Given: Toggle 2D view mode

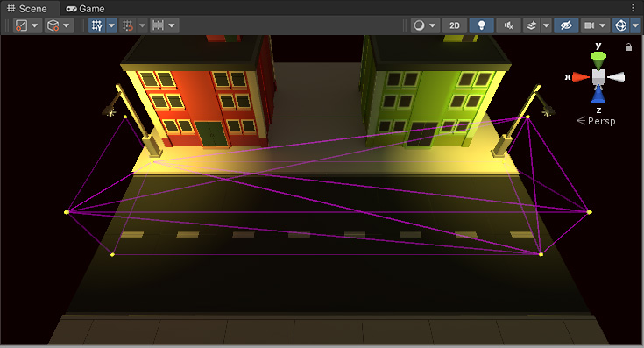Looking at the screenshot, I should click(455, 25).
